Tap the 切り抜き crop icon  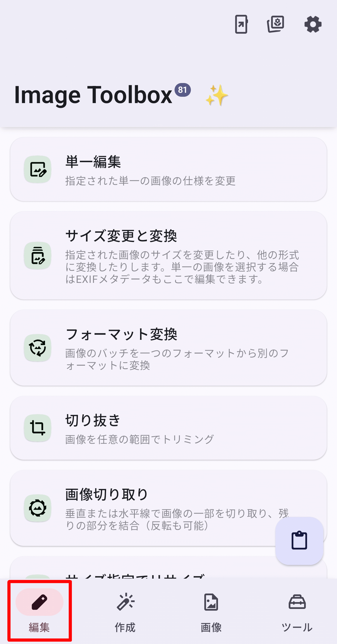coord(38,428)
